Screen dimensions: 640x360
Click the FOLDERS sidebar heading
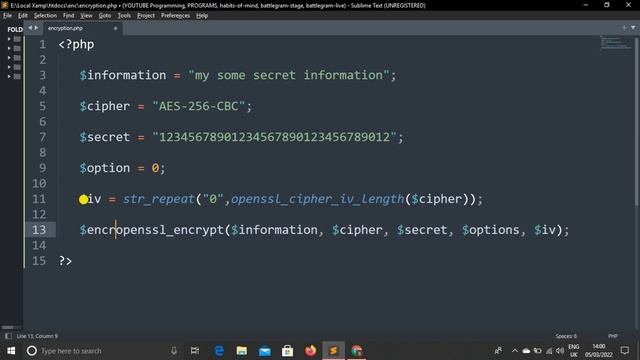click(x=15, y=29)
